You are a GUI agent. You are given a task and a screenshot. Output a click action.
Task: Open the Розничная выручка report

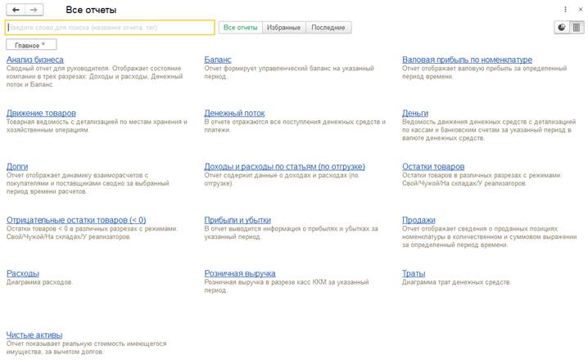[x=240, y=273]
